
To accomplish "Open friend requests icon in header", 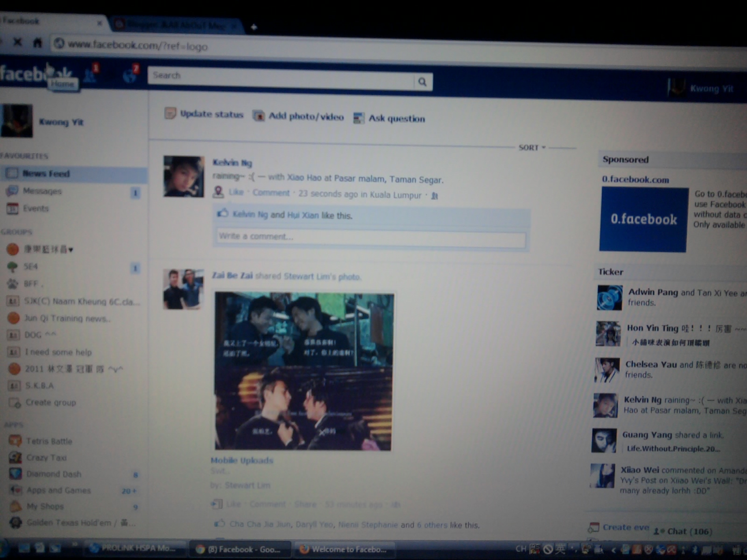I will 90,74.
